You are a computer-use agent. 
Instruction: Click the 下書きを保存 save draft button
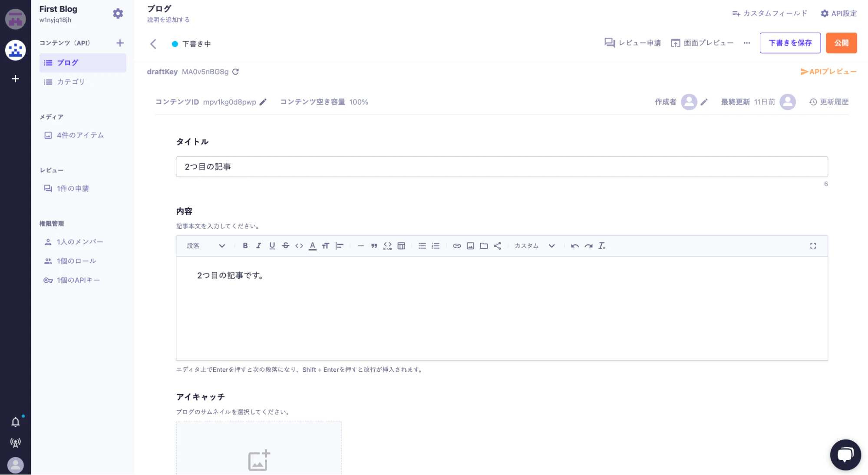point(790,43)
